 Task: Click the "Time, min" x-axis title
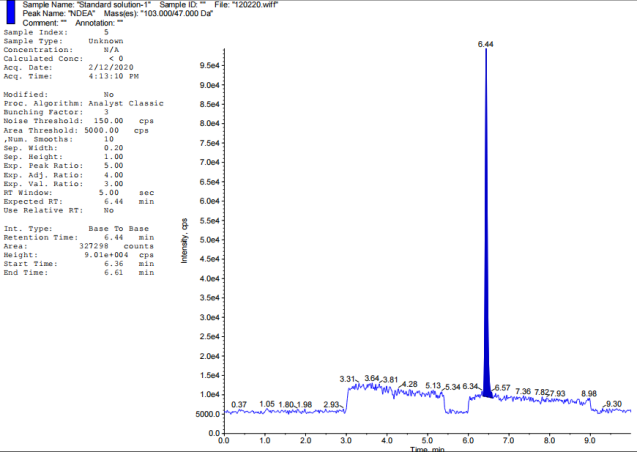427,448
